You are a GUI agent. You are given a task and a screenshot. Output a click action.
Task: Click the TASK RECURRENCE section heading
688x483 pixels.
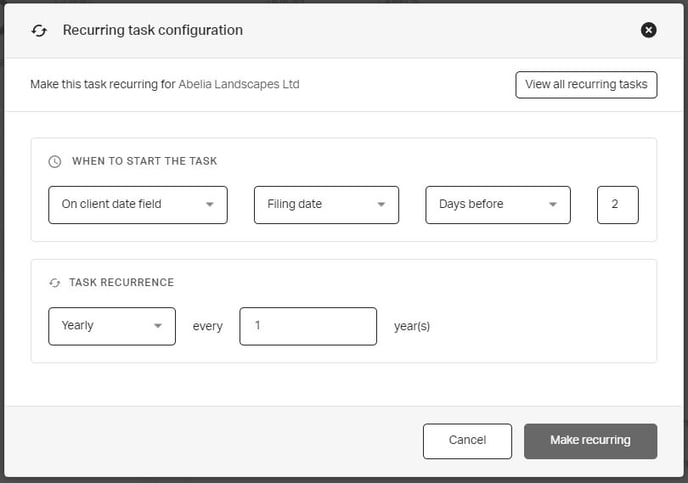click(x=121, y=283)
